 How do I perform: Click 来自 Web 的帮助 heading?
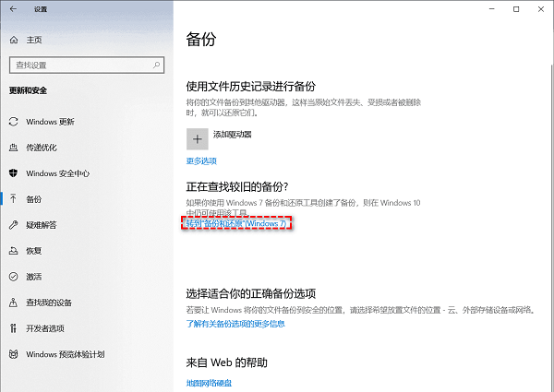(227, 362)
